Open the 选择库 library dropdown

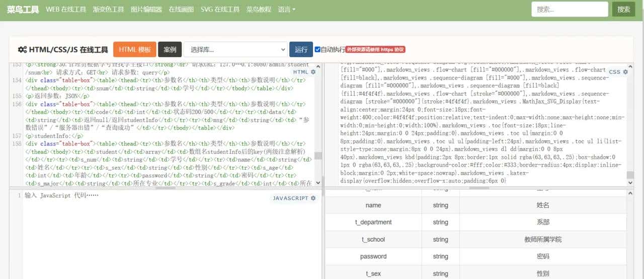coord(235,49)
